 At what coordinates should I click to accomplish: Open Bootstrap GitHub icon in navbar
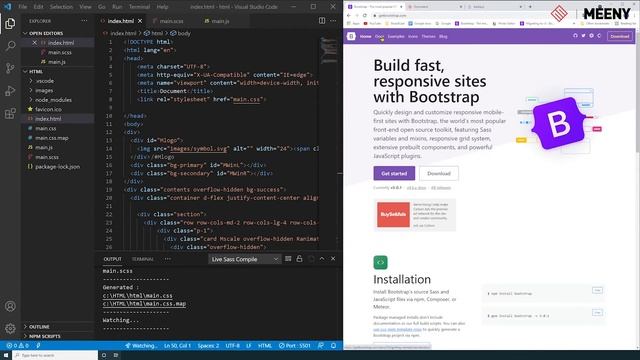coord(575,36)
